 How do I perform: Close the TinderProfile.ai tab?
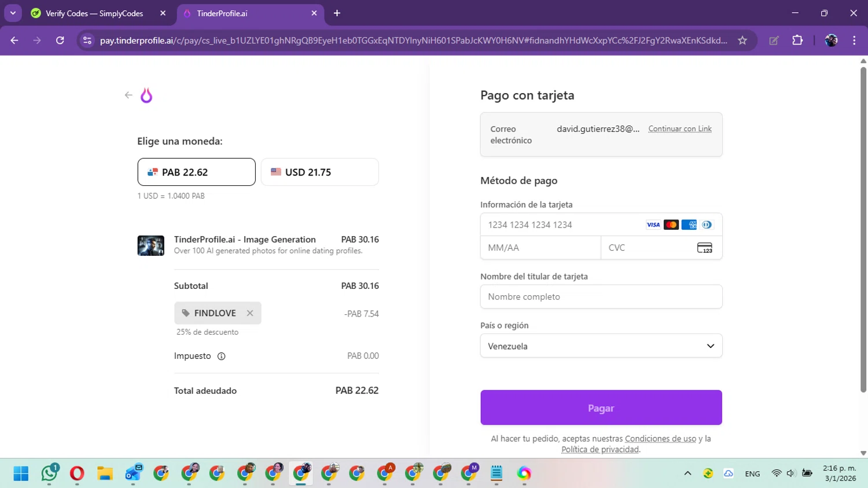coord(314,13)
